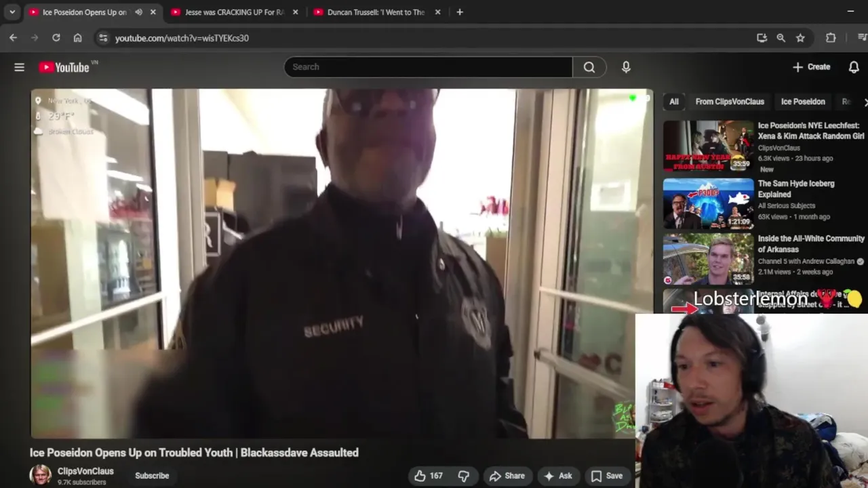
Task: Install app icon in address bar
Action: pyautogui.click(x=762, y=38)
